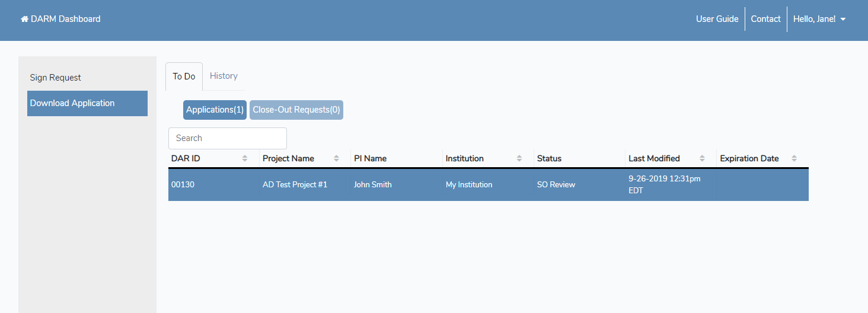Focus the Search input field
This screenshot has width=868, height=313.
tap(228, 138)
